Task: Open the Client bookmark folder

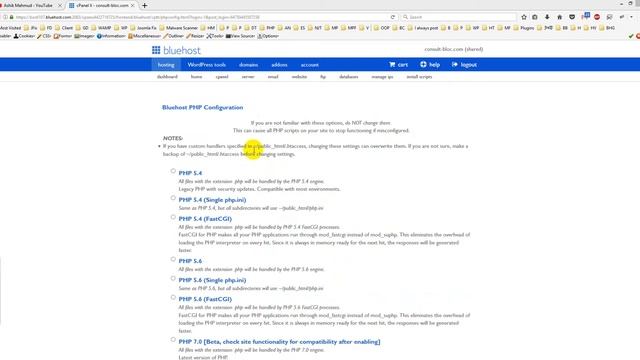Action: pyautogui.click(x=64, y=28)
